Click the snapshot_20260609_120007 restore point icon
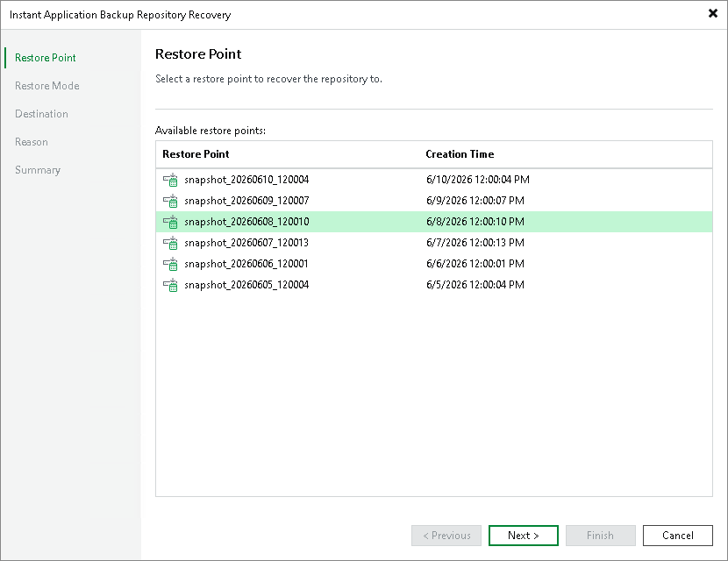 click(x=170, y=201)
